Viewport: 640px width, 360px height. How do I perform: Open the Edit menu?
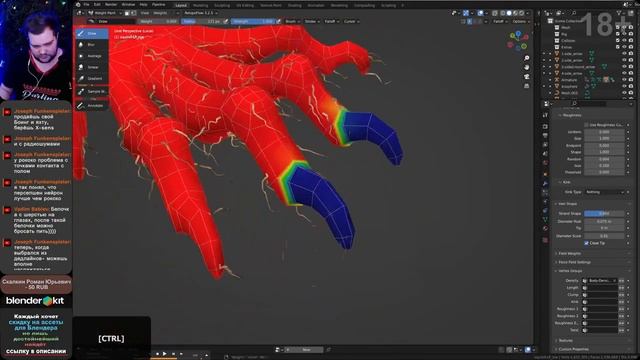tap(97, 4)
